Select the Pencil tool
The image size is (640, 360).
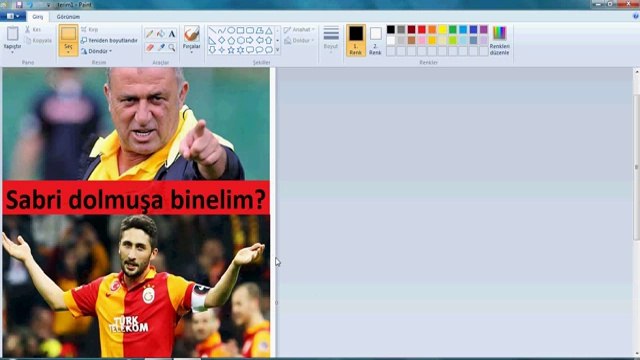[149, 34]
